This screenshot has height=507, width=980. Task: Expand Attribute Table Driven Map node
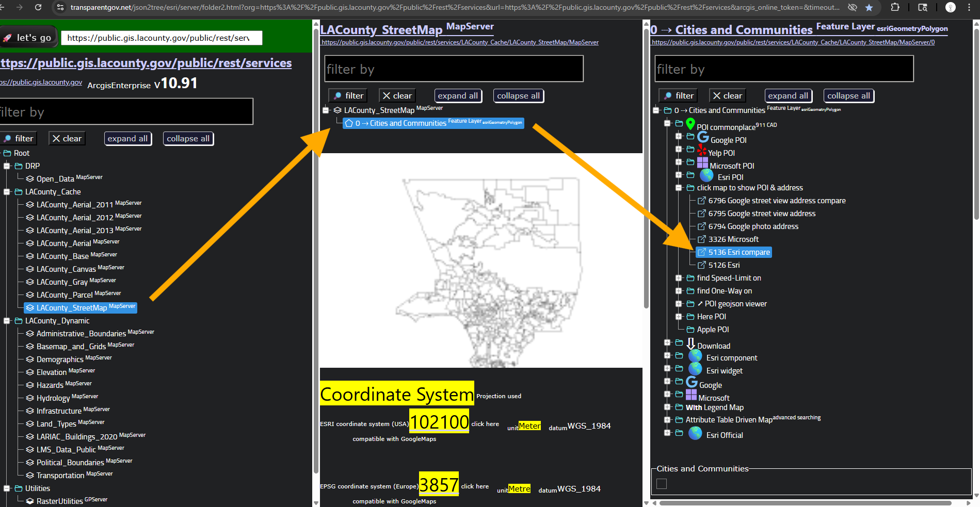pos(667,420)
